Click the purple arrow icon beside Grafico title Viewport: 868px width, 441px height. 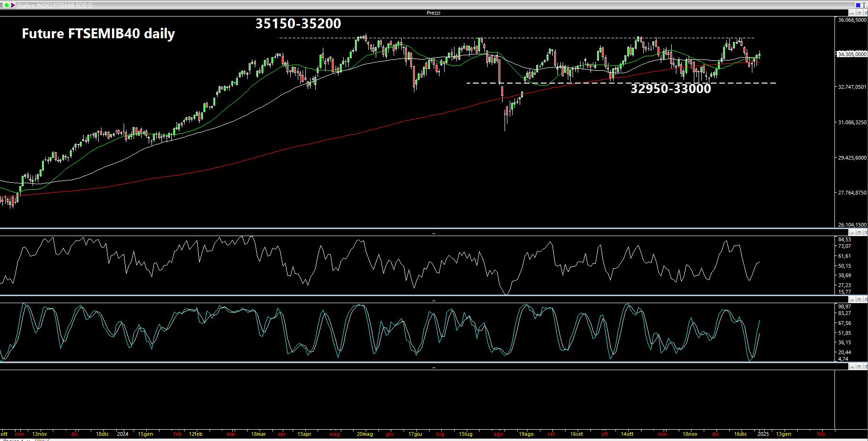(x=13, y=5)
